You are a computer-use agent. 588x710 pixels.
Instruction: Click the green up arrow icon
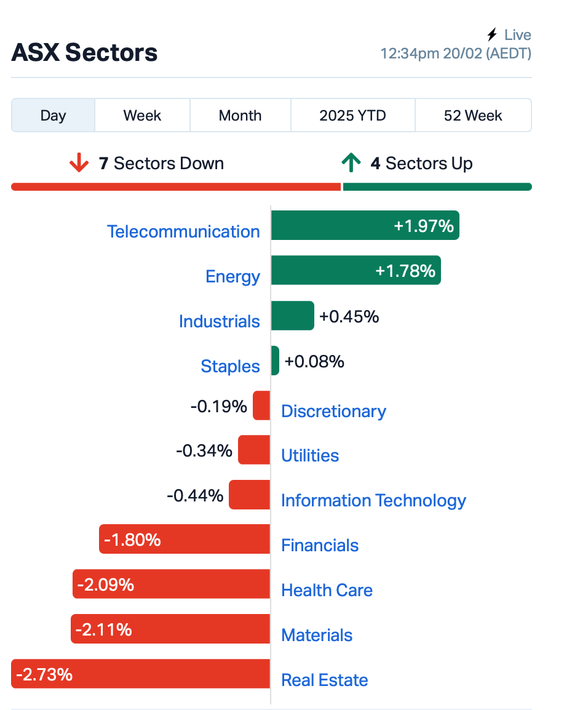point(351,162)
